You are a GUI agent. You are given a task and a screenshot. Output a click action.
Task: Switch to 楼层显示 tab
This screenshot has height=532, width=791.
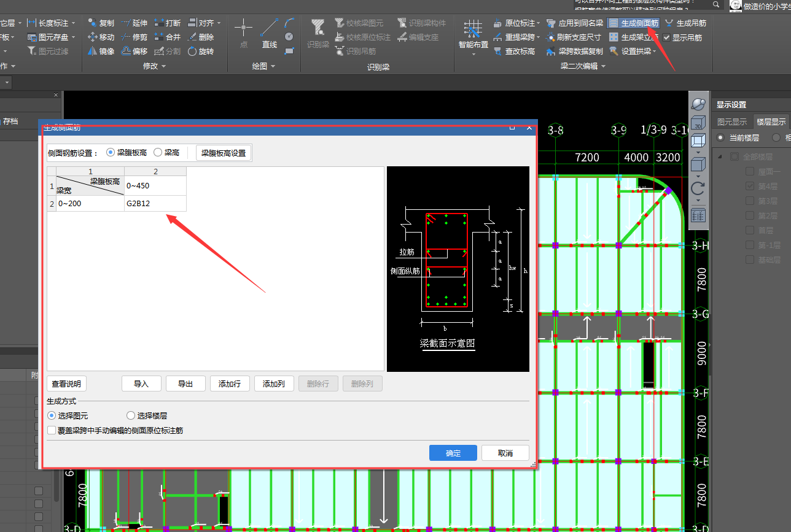coord(771,121)
